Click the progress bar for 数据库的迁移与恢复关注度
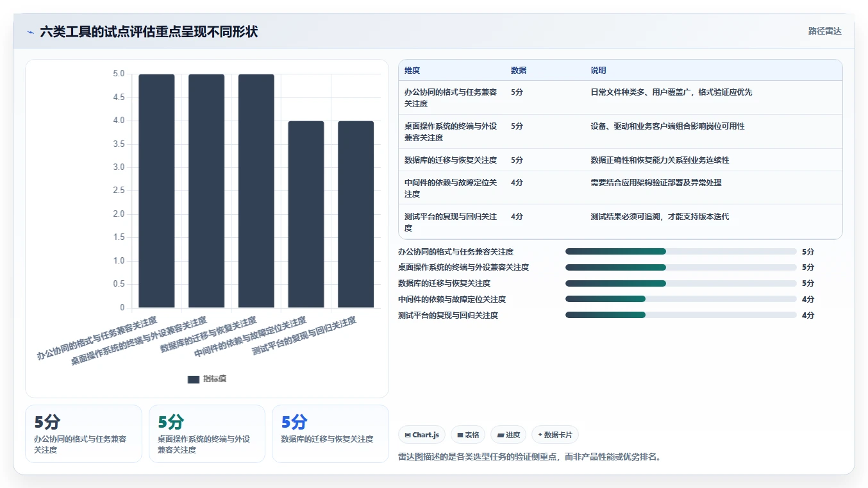The height and width of the screenshot is (488, 868). point(681,283)
